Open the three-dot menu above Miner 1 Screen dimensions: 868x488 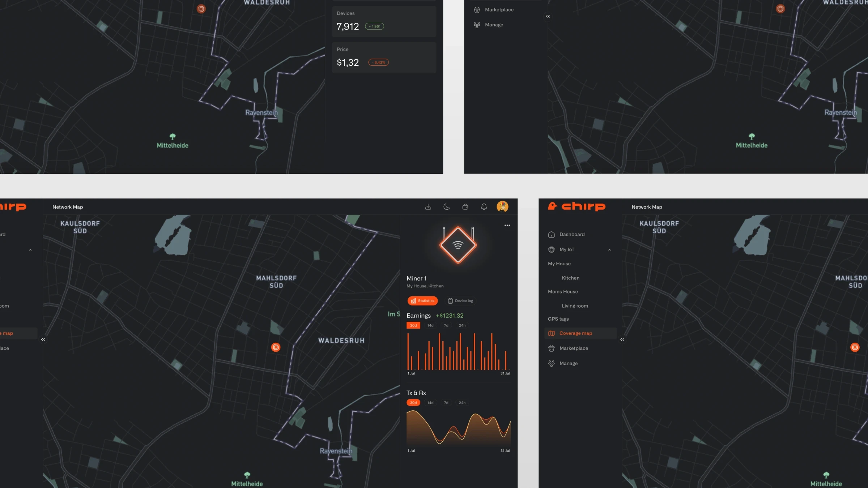coord(507,225)
